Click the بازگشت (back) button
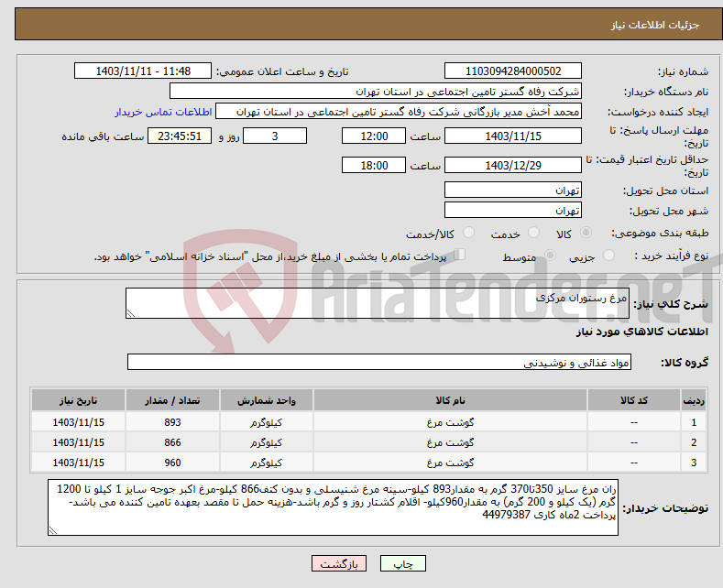Screen dimensions: 723x588 click(339, 563)
